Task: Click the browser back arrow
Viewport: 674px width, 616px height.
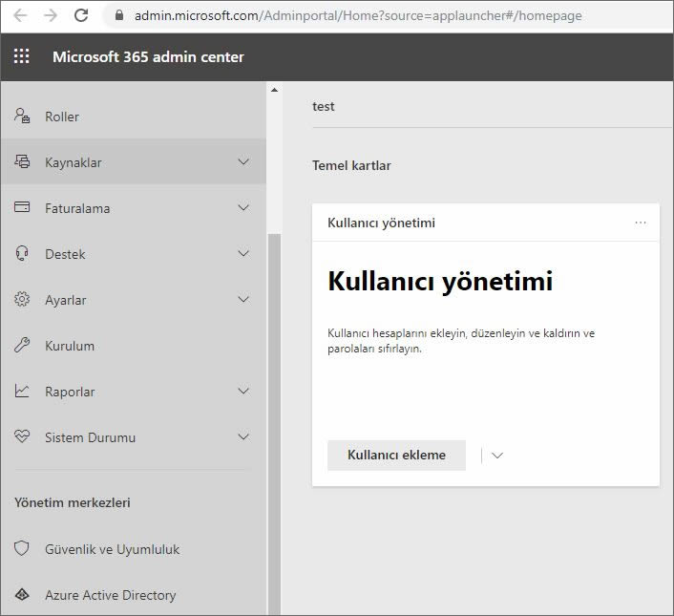Action: pyautogui.click(x=20, y=15)
